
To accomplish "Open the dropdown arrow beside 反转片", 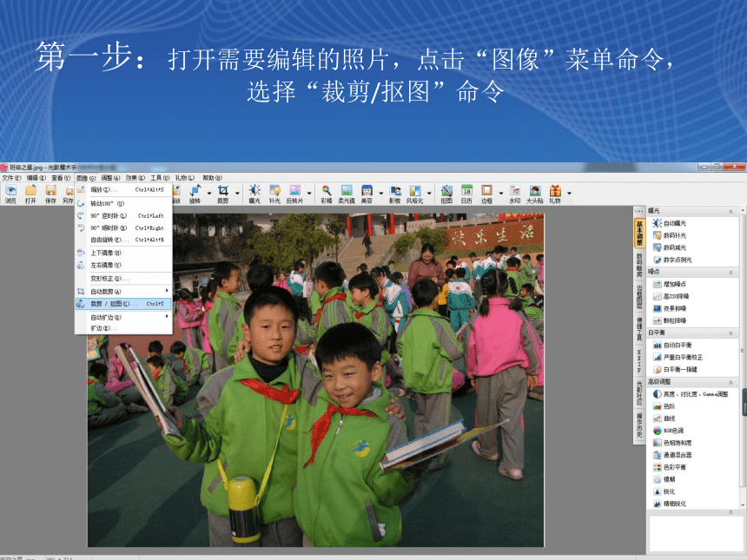I will (309, 193).
